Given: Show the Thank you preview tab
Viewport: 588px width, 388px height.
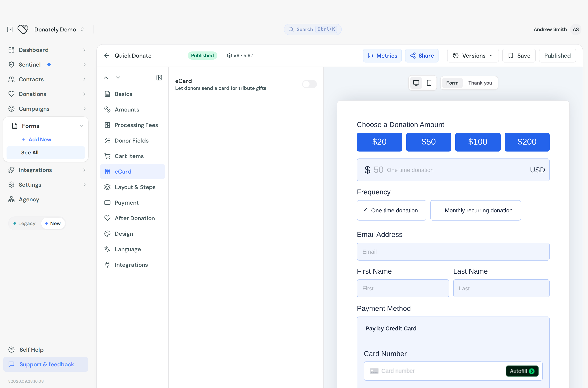Looking at the screenshot, I should click(480, 83).
